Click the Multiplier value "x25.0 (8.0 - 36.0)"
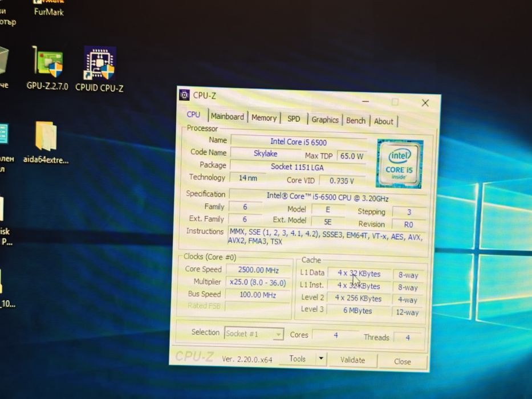The height and width of the screenshot is (399, 532). (x=258, y=282)
